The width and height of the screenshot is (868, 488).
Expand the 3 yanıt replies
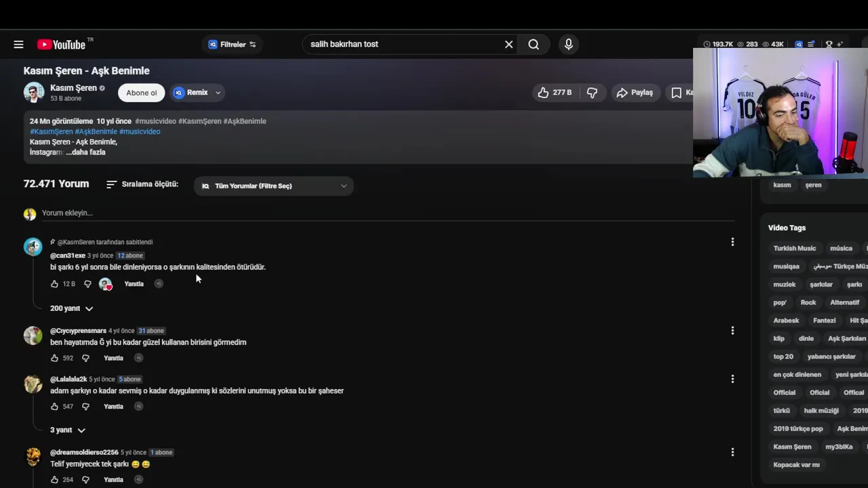click(x=67, y=430)
